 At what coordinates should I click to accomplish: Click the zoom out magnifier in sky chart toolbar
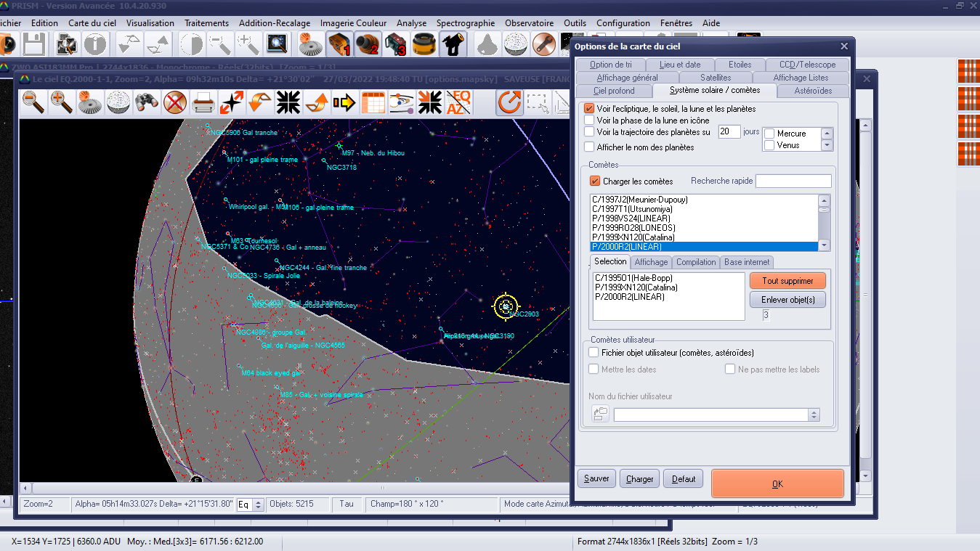click(33, 102)
